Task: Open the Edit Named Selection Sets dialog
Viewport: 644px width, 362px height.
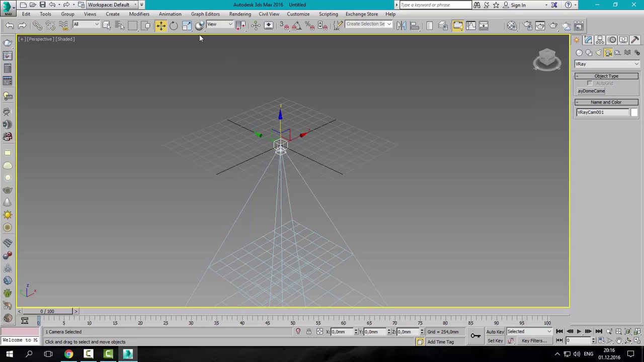Action: (338, 26)
